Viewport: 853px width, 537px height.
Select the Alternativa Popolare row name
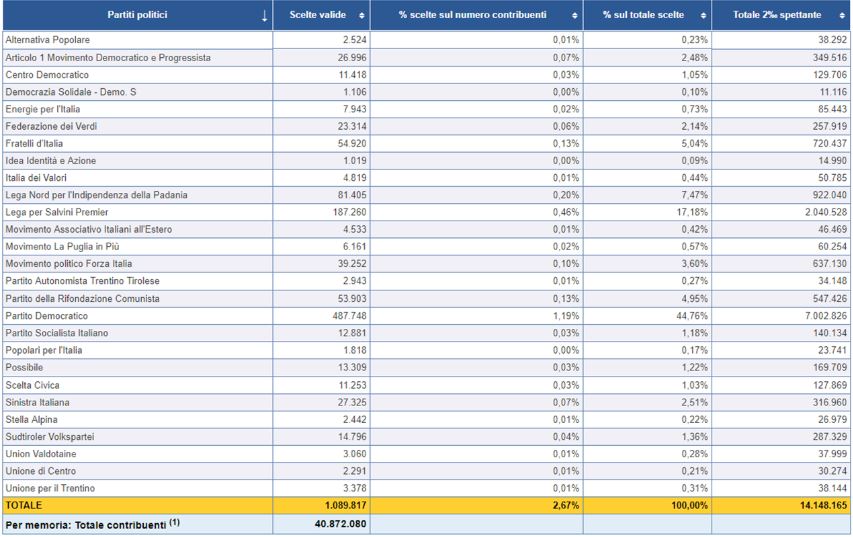pos(47,40)
